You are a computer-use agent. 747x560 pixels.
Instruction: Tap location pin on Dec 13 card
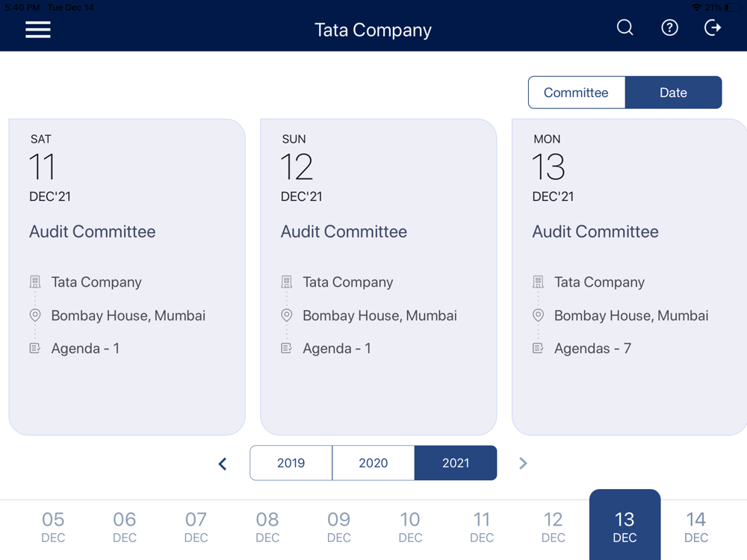tap(538, 315)
